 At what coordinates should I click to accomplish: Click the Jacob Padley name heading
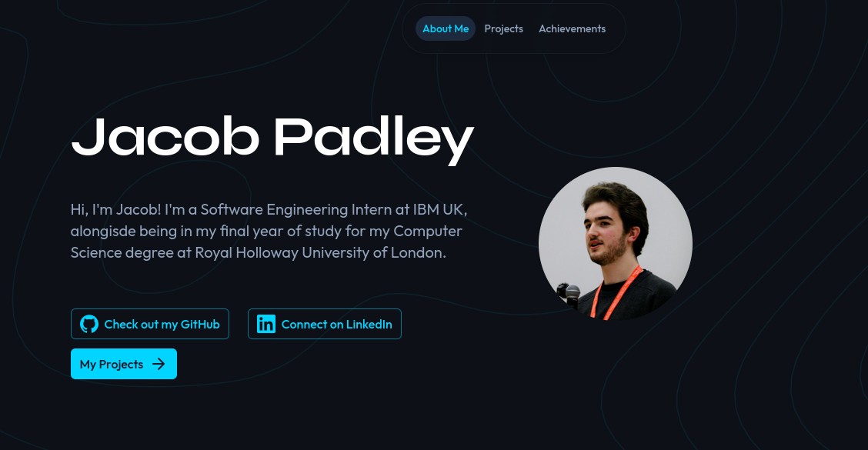pyautogui.click(x=272, y=137)
